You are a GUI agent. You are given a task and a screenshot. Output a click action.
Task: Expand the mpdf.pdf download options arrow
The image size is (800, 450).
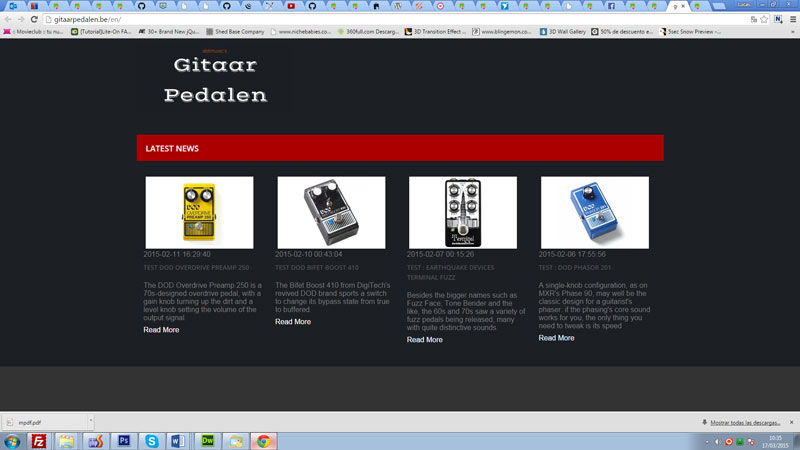point(91,421)
